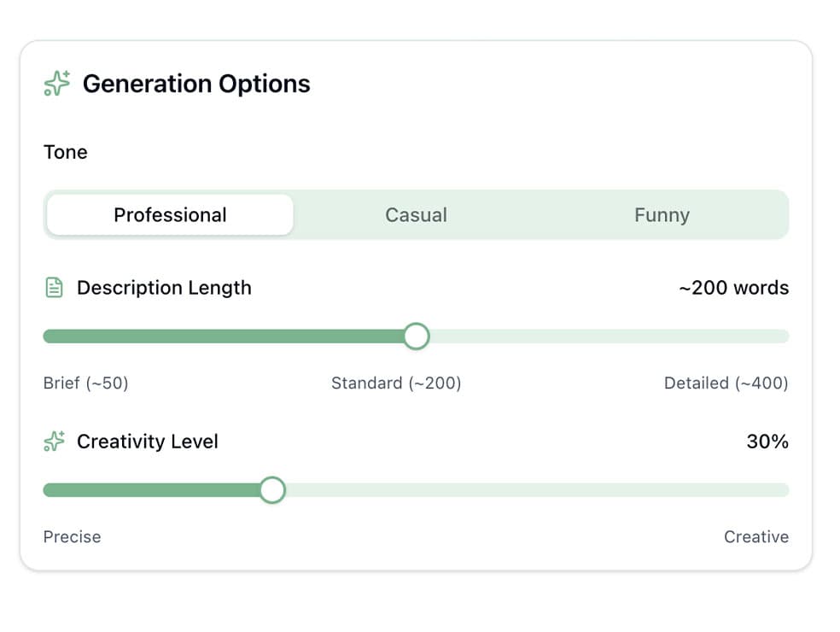Viewport: 840px width, 632px height.
Task: Click the Description Length slider handle
Action: pyautogui.click(x=416, y=336)
